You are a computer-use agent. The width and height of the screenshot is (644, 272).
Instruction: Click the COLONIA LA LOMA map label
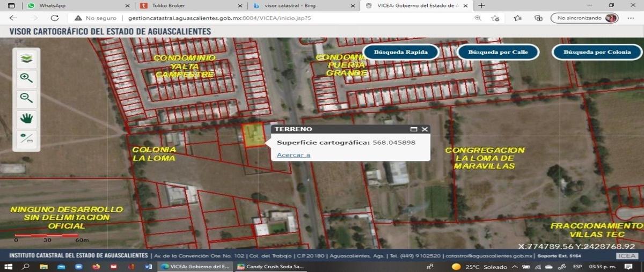click(x=154, y=154)
